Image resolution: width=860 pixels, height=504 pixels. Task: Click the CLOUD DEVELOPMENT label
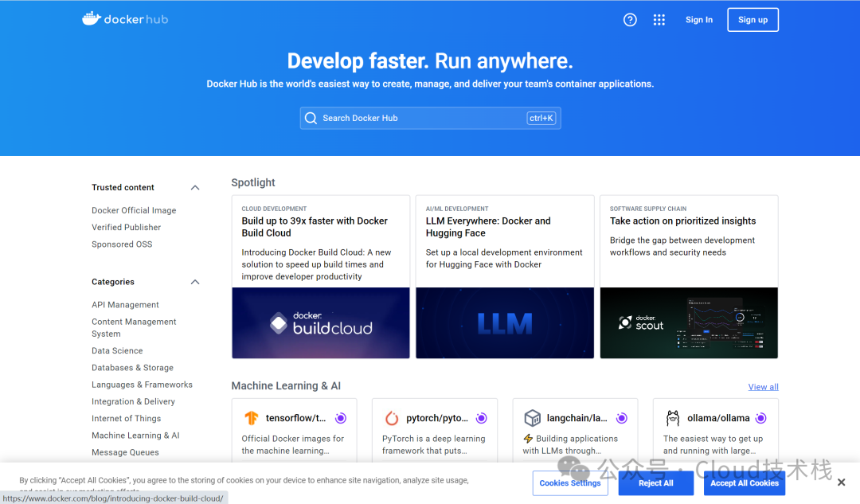274,209
